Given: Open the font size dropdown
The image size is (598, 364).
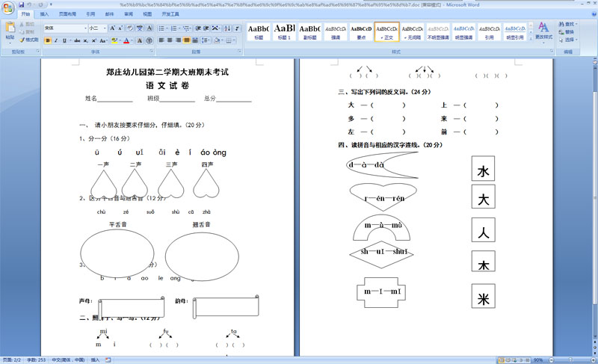Looking at the screenshot, I should click(x=105, y=28).
